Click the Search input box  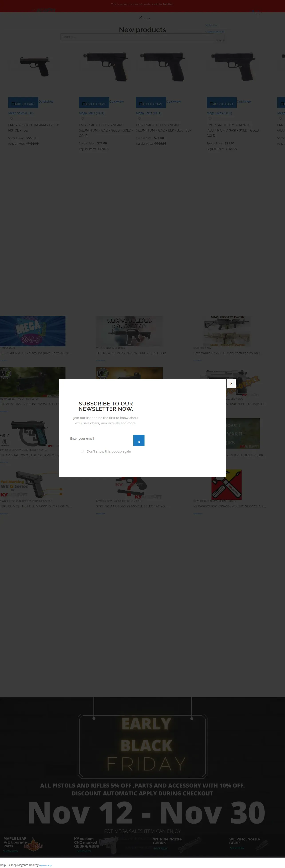tap(142, 37)
